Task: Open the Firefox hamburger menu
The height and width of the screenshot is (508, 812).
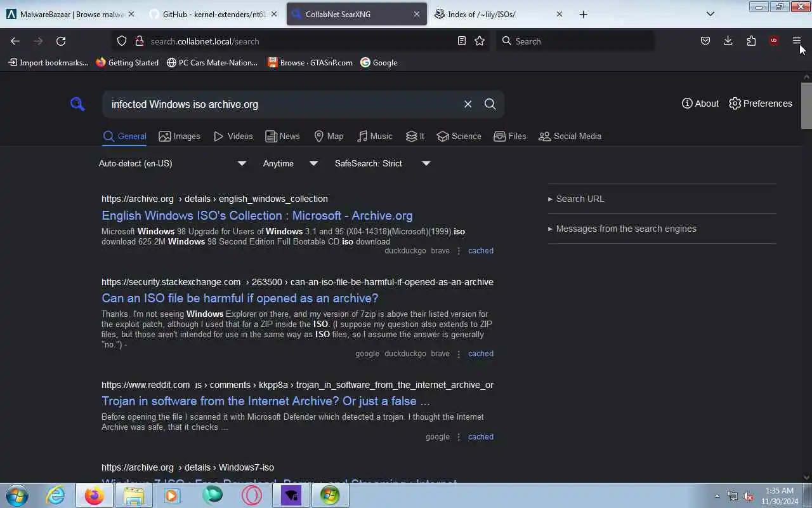Action: click(x=797, y=41)
